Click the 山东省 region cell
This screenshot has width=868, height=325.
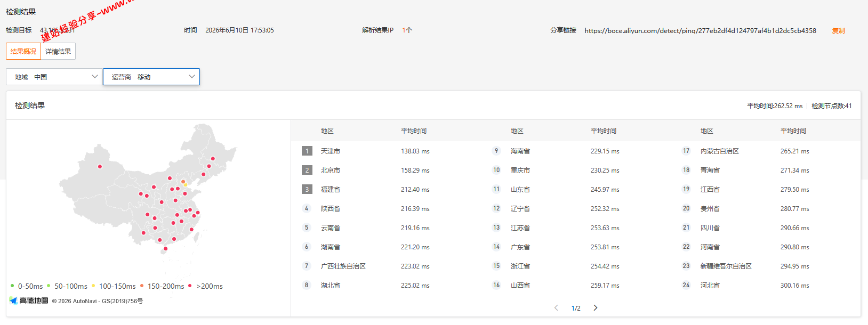point(520,190)
